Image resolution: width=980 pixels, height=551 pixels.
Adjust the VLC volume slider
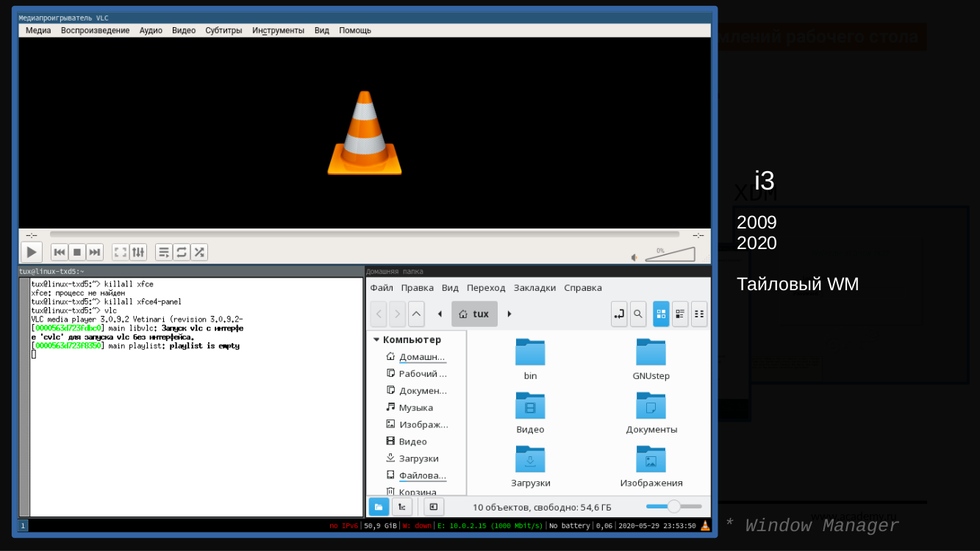pos(670,254)
